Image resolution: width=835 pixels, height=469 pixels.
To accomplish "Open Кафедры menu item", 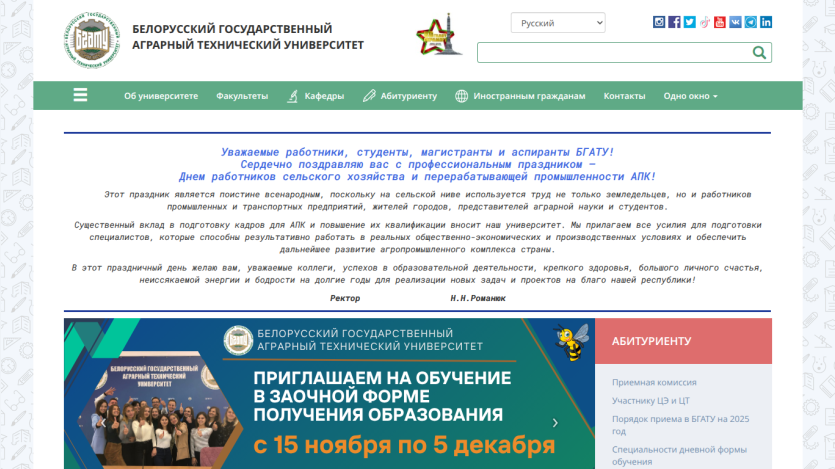I will click(x=316, y=96).
